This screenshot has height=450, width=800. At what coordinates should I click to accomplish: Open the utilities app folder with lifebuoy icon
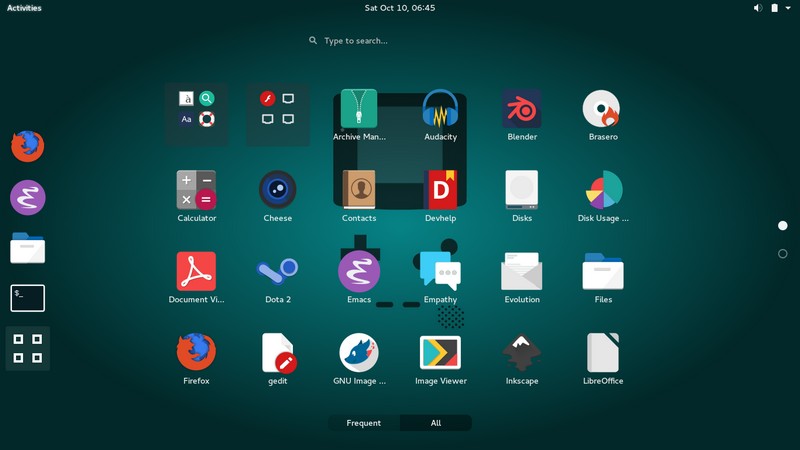pos(196,114)
